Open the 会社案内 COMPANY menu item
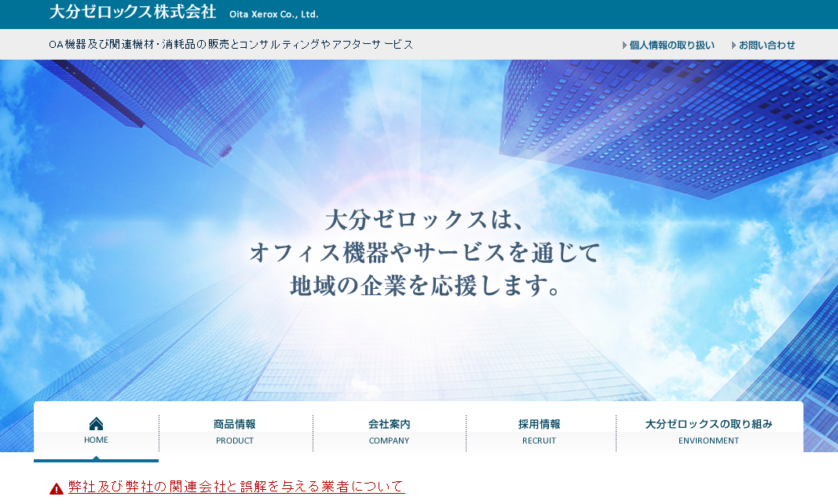 [389, 432]
